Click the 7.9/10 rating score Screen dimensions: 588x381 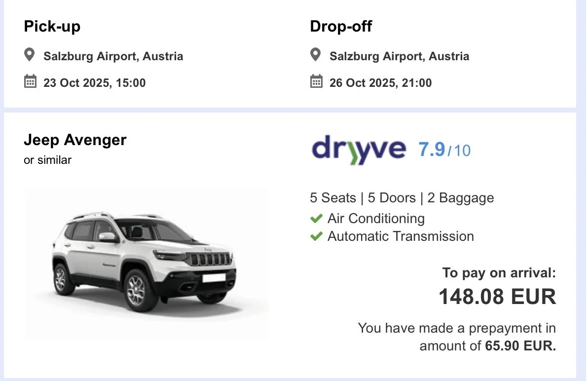pyautogui.click(x=444, y=150)
